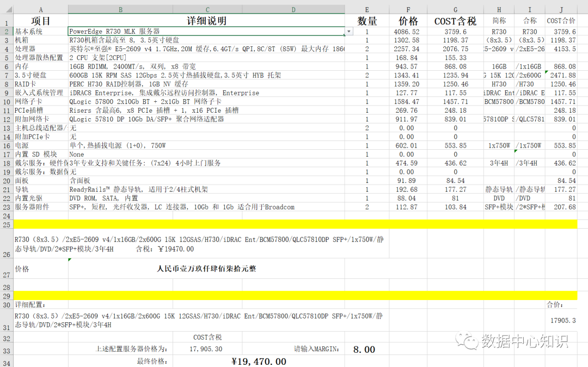
Task: Click the 处理器散热配置 cell
Action: [41, 58]
